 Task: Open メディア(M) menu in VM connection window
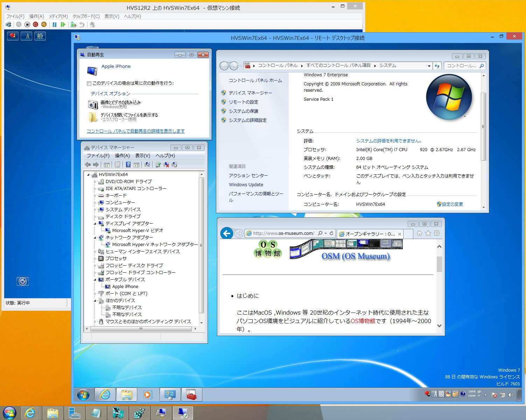tap(58, 16)
